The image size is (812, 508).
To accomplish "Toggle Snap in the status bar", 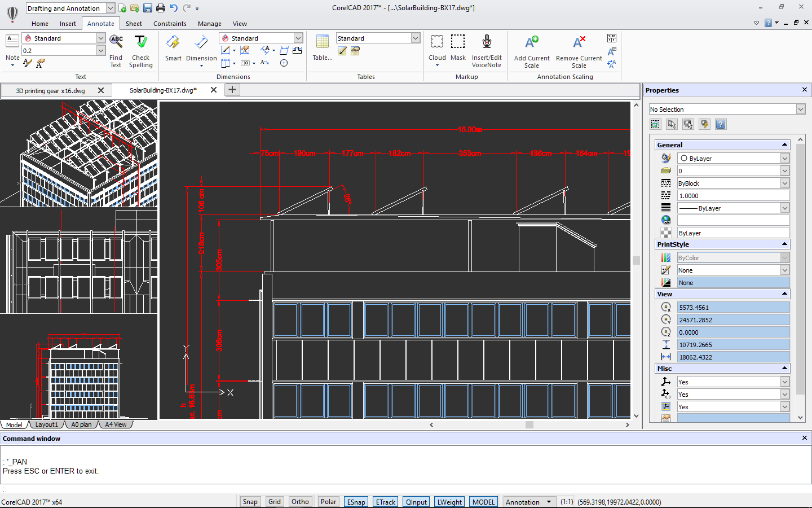I will [250, 502].
